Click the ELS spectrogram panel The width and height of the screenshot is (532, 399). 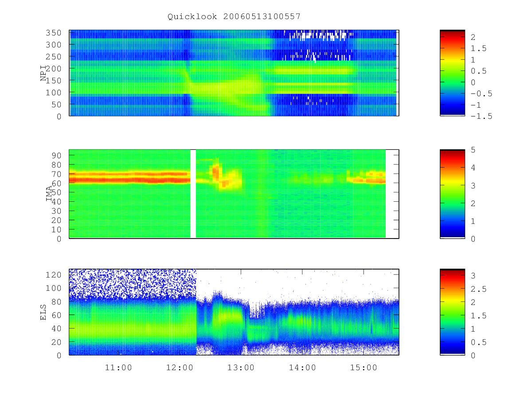(234, 312)
